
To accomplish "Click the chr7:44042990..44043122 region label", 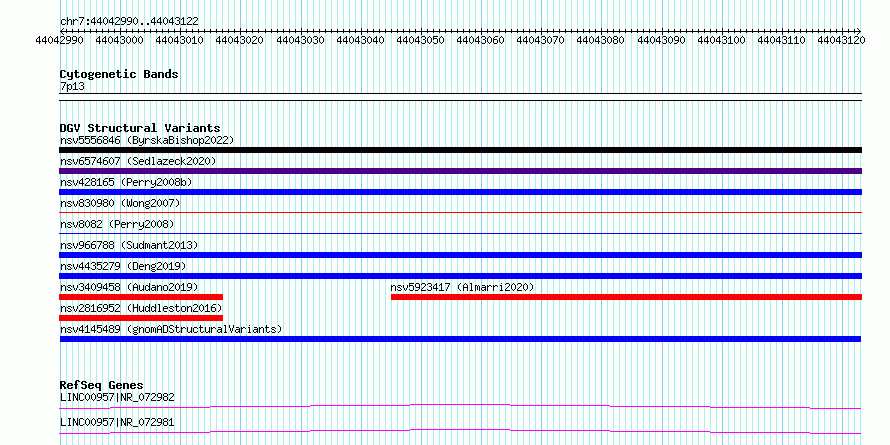I will click(129, 22).
